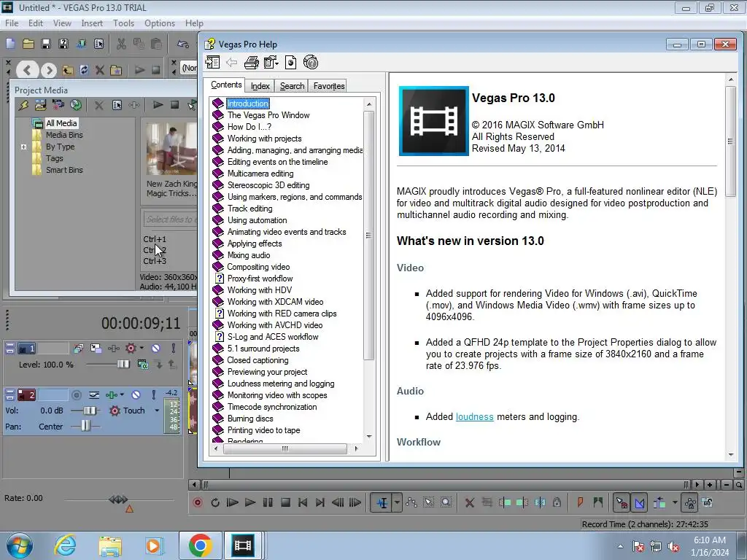This screenshot has height=560, width=747.
Task: Click Play From Start in transport bar
Action: (232, 502)
